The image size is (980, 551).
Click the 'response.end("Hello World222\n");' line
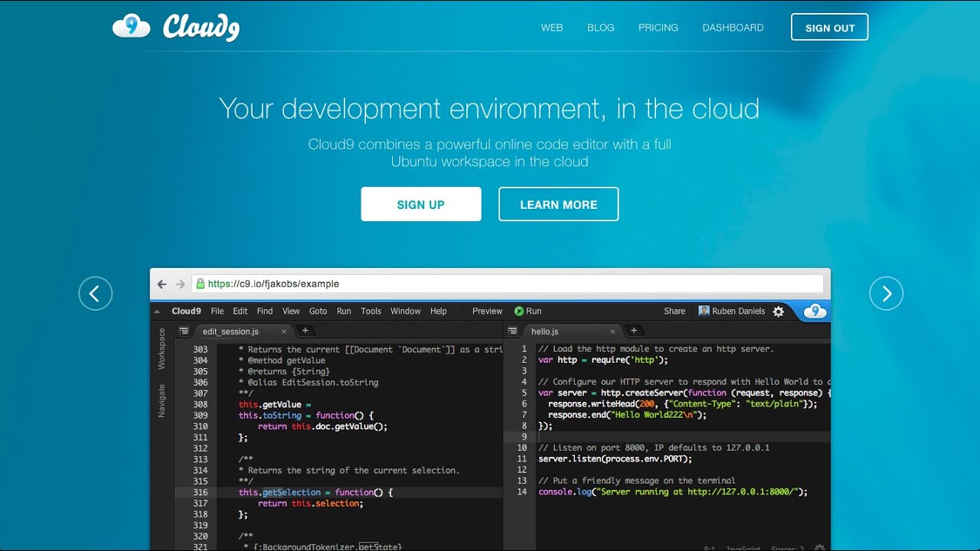627,415
